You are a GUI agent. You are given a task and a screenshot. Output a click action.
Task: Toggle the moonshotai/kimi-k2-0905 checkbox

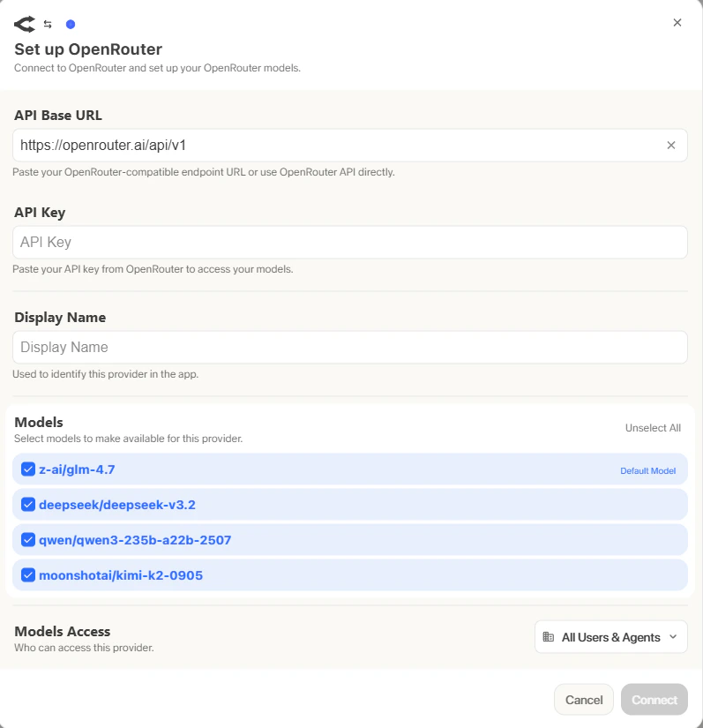(x=27, y=574)
